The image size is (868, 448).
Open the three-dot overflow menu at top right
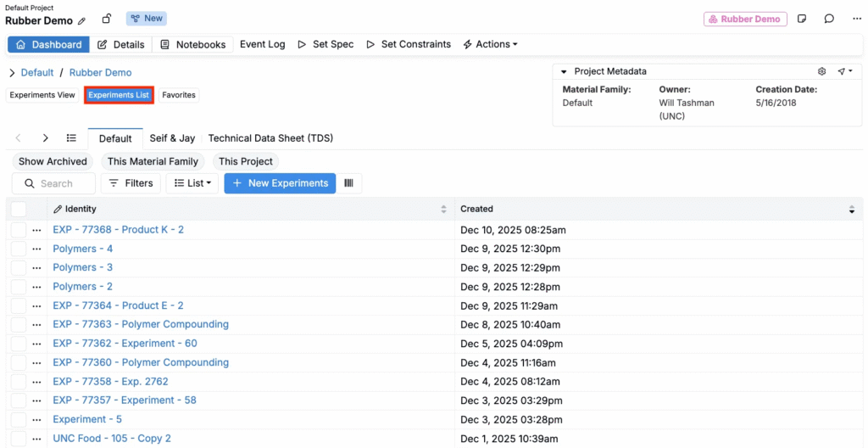click(x=856, y=19)
